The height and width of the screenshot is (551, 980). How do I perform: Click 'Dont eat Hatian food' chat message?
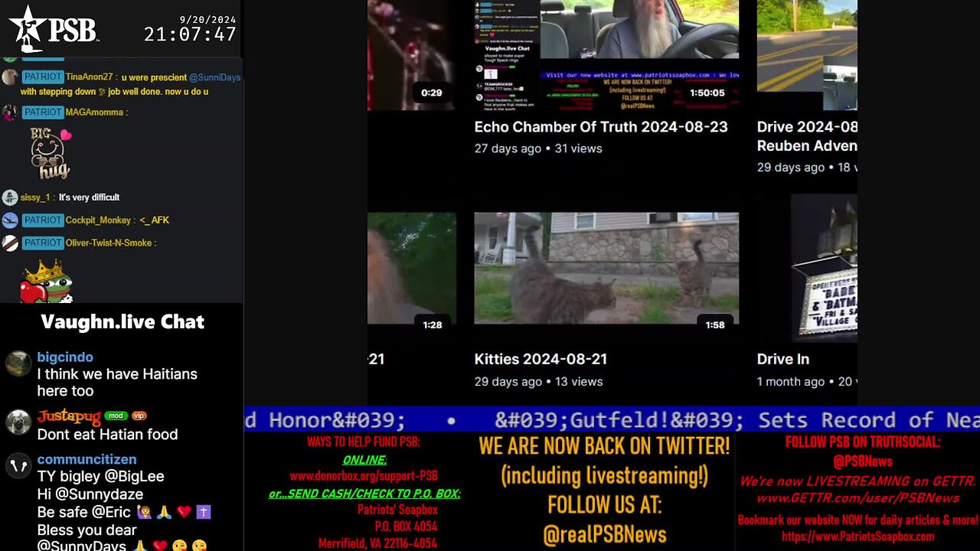107,434
